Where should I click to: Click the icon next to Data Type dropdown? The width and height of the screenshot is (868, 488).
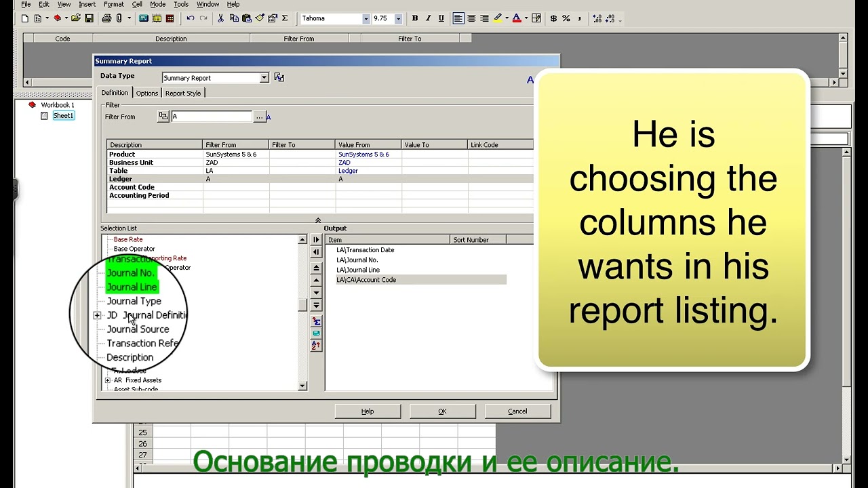coord(279,77)
